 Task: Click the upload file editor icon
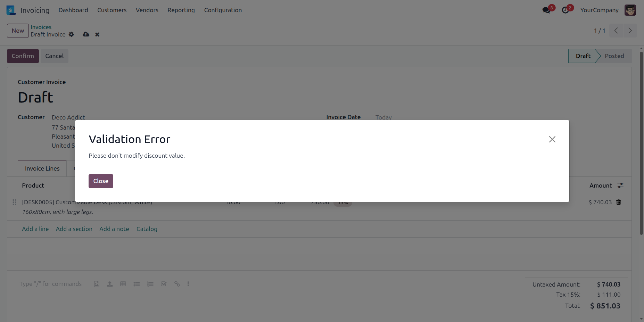(110, 284)
